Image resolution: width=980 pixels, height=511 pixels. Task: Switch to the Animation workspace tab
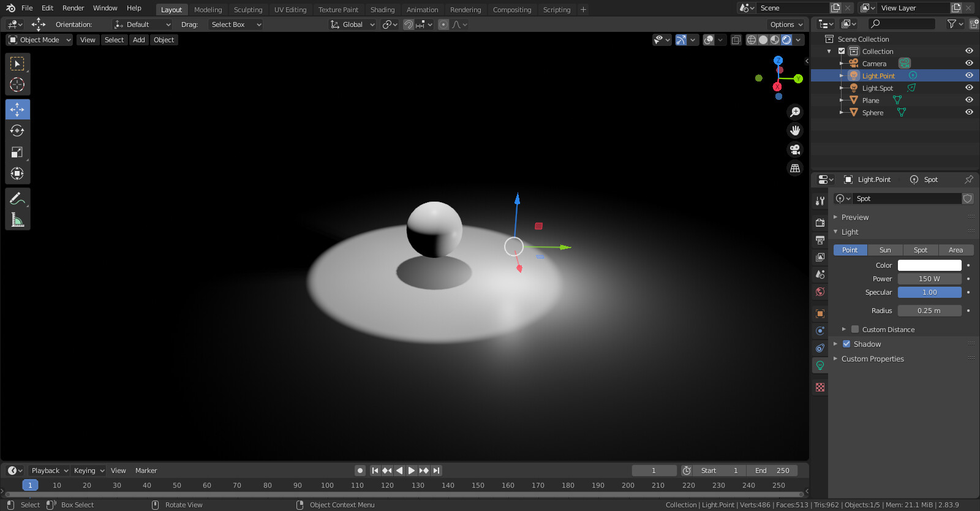pyautogui.click(x=422, y=10)
